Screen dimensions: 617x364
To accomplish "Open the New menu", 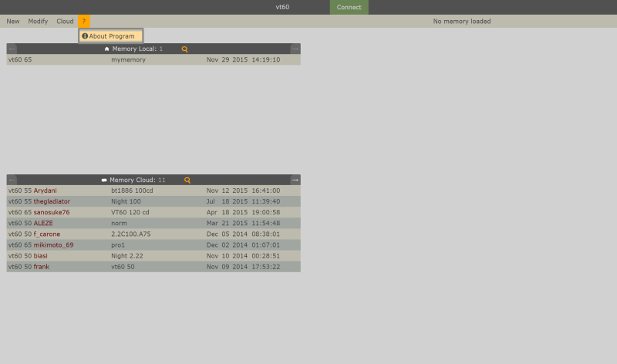I will (13, 22).
